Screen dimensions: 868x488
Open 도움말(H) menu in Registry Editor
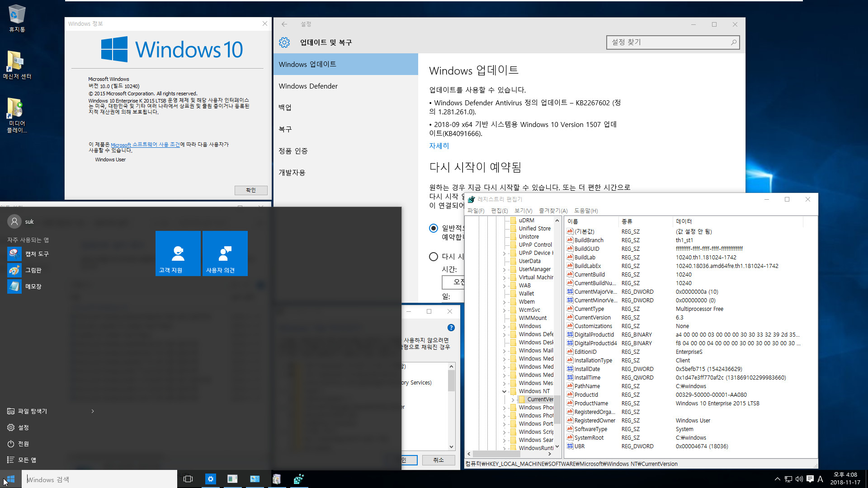coord(586,211)
